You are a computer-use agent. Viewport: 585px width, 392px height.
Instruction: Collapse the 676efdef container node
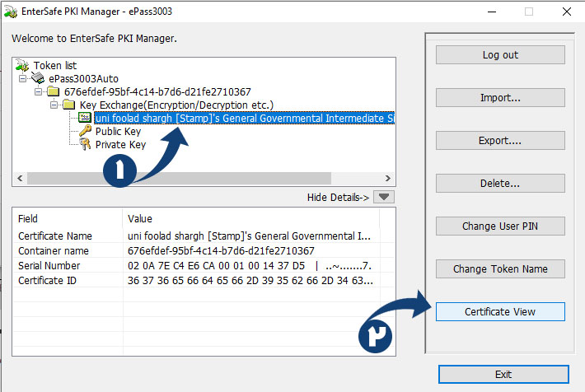click(x=38, y=91)
